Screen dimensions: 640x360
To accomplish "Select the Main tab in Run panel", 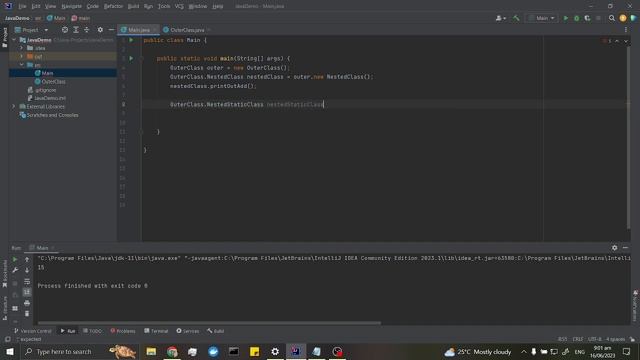I will [41, 248].
